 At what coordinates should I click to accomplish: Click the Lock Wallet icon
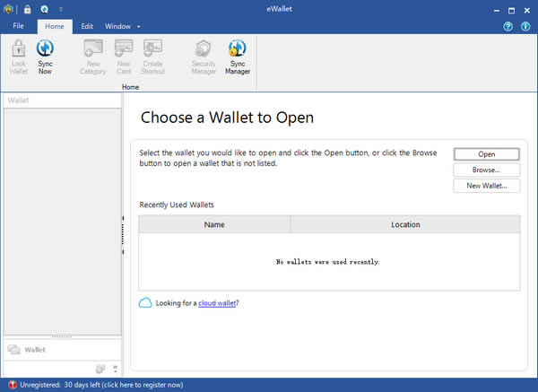[x=18, y=57]
